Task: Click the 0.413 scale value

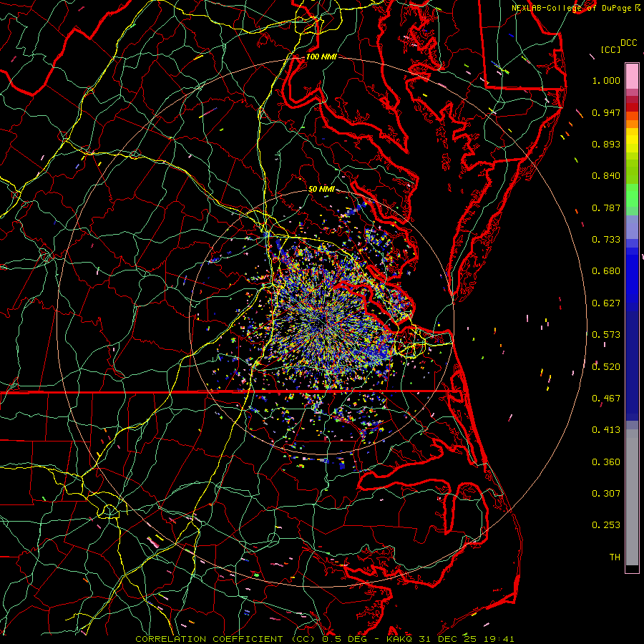Action: tap(606, 430)
